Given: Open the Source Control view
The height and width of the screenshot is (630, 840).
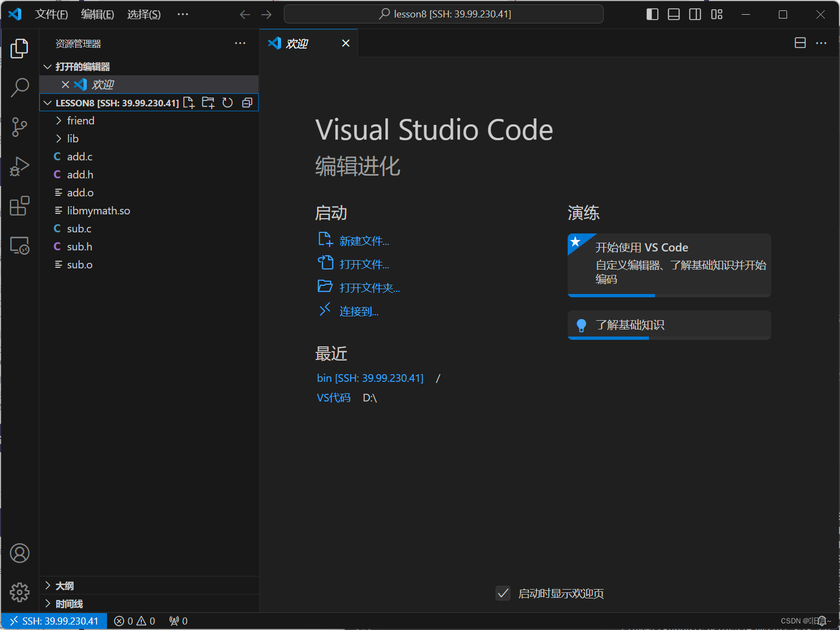Looking at the screenshot, I should 20,127.
